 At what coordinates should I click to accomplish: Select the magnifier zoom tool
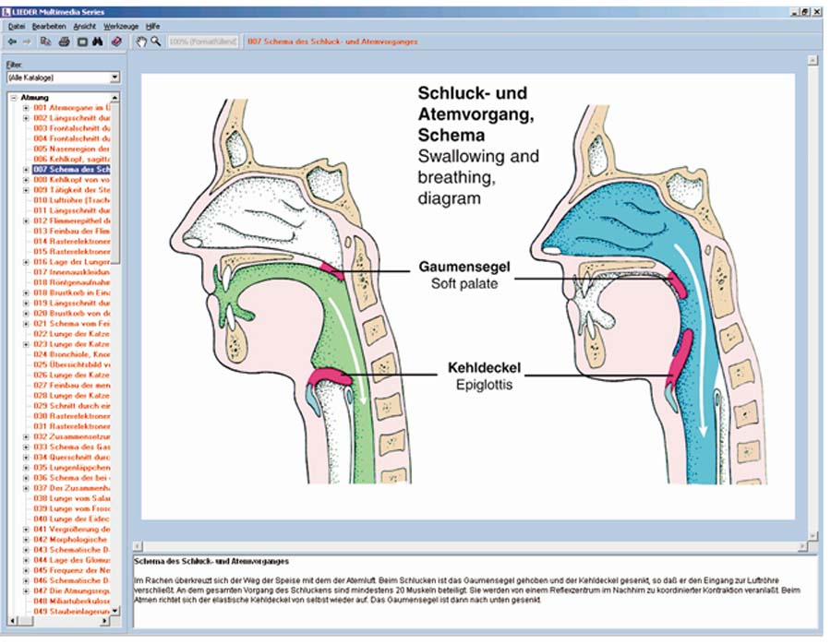[156, 42]
